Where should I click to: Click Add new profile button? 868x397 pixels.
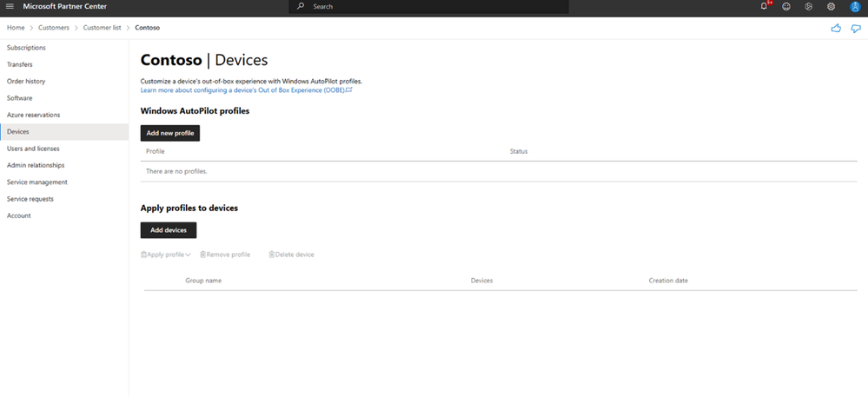point(170,134)
